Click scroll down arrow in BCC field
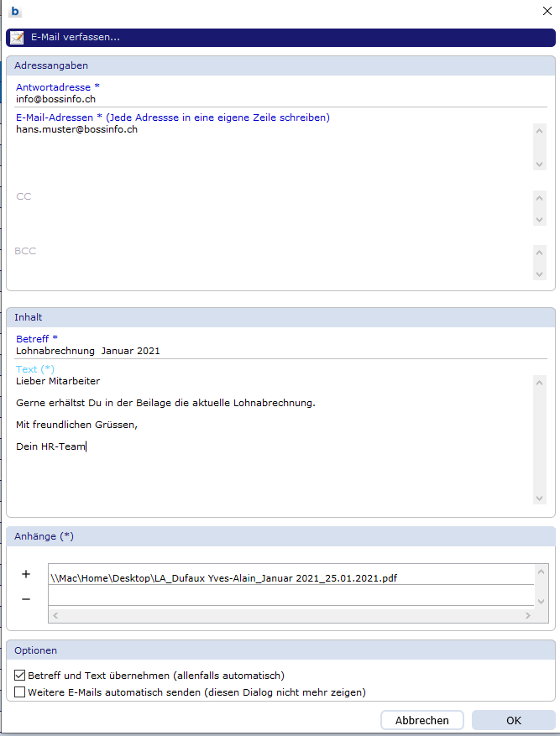The height and width of the screenshot is (736, 560). click(540, 274)
